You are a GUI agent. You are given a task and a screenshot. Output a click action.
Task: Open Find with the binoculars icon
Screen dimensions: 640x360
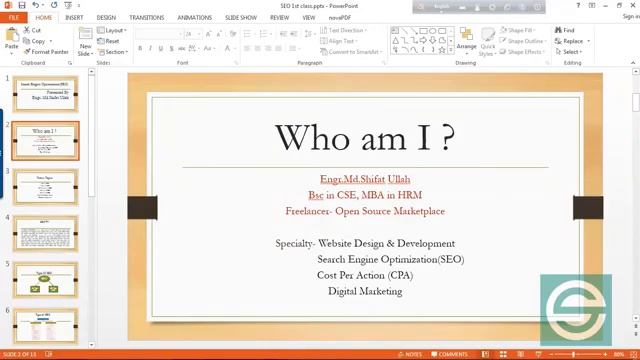pos(564,30)
